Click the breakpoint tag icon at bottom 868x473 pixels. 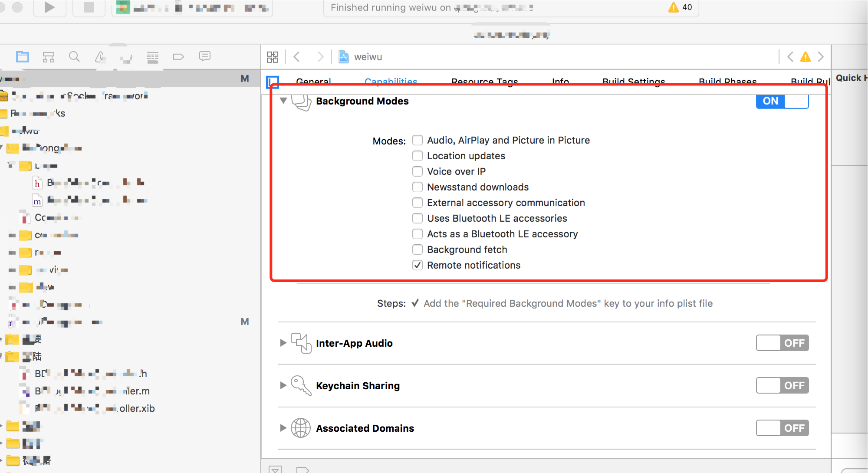302,469
